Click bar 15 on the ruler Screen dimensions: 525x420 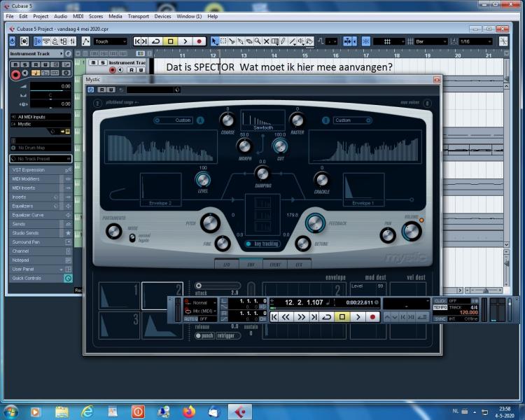304,55
